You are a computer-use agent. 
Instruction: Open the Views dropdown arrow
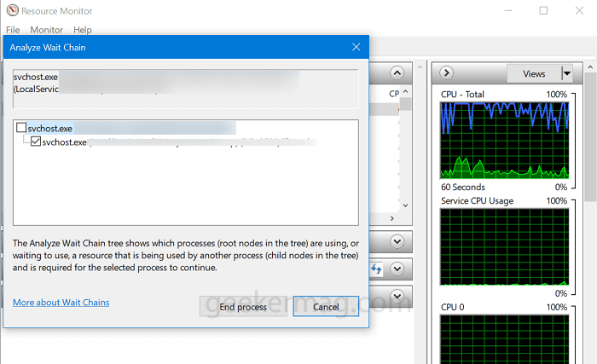[567, 73]
